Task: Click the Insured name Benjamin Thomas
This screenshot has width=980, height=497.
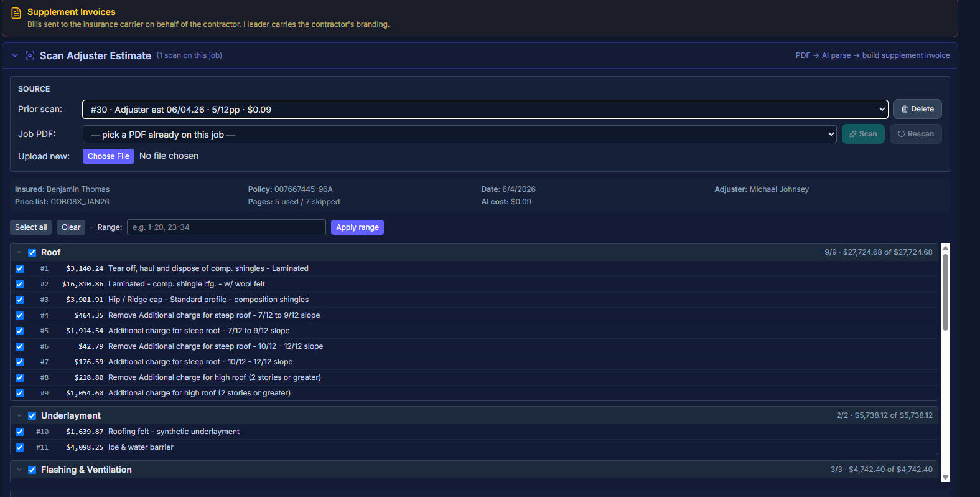Action: pos(78,189)
